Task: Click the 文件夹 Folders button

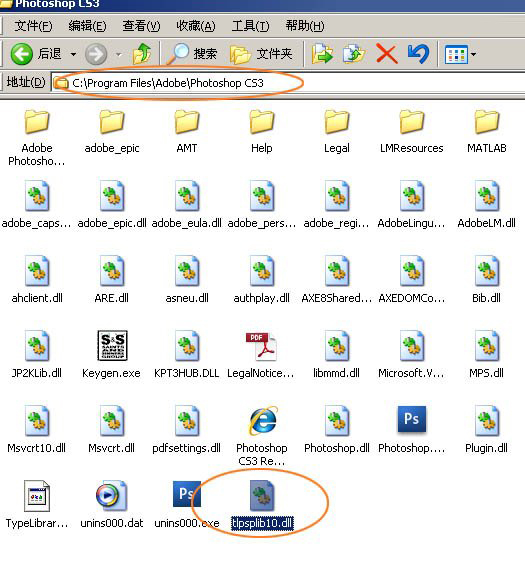Action: 261,54
